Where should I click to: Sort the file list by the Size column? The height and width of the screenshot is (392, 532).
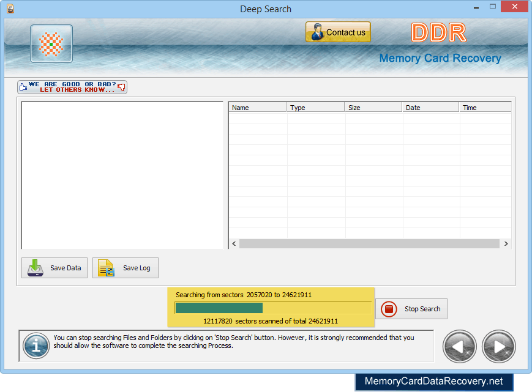(373, 108)
